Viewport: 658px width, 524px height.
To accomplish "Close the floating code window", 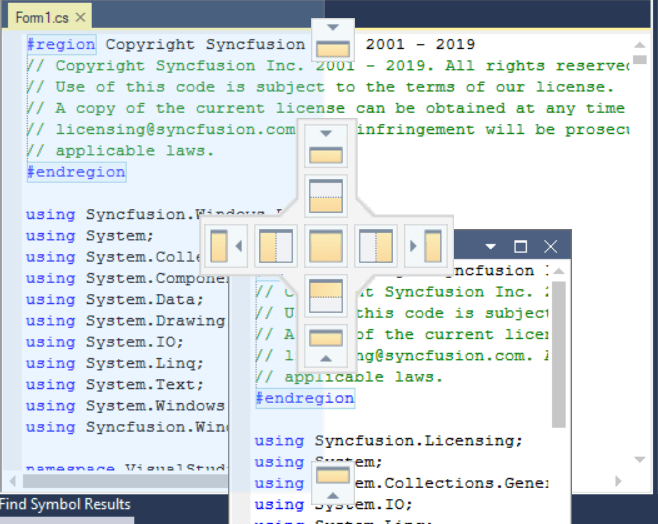I will click(x=551, y=246).
